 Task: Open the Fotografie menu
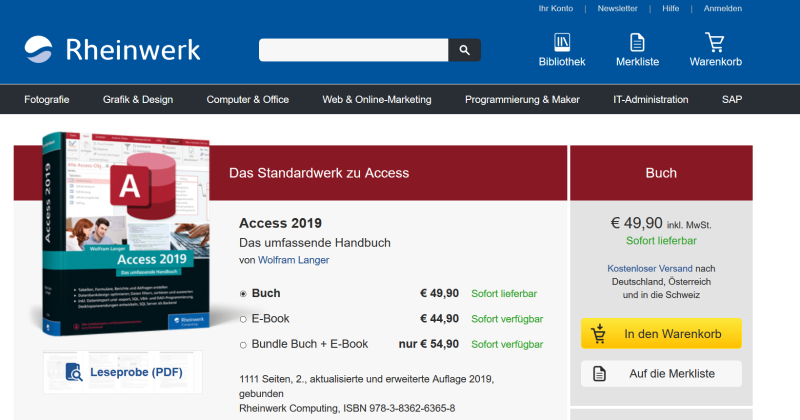46,100
